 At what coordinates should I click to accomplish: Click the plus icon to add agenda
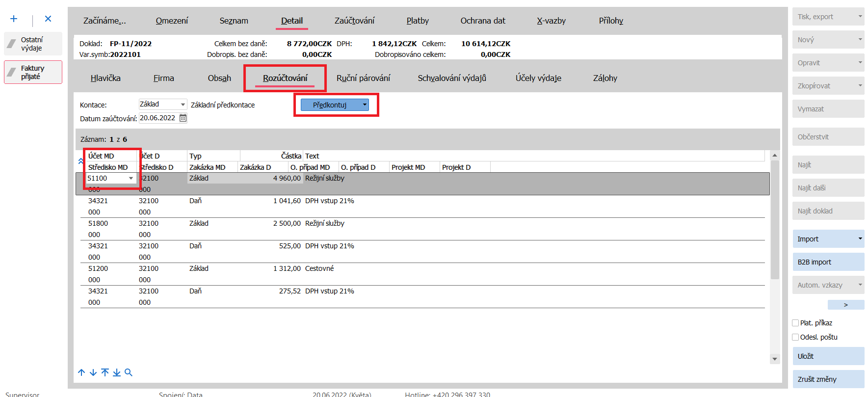coord(14,19)
